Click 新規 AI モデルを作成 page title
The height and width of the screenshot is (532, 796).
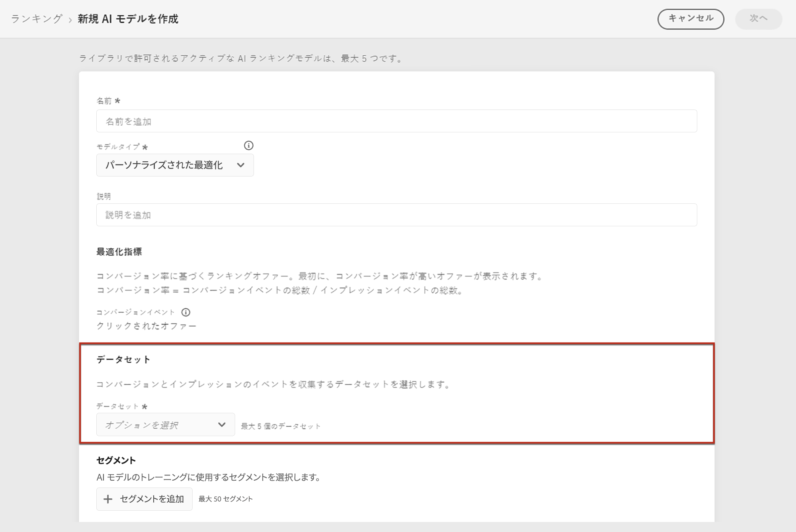coord(128,19)
